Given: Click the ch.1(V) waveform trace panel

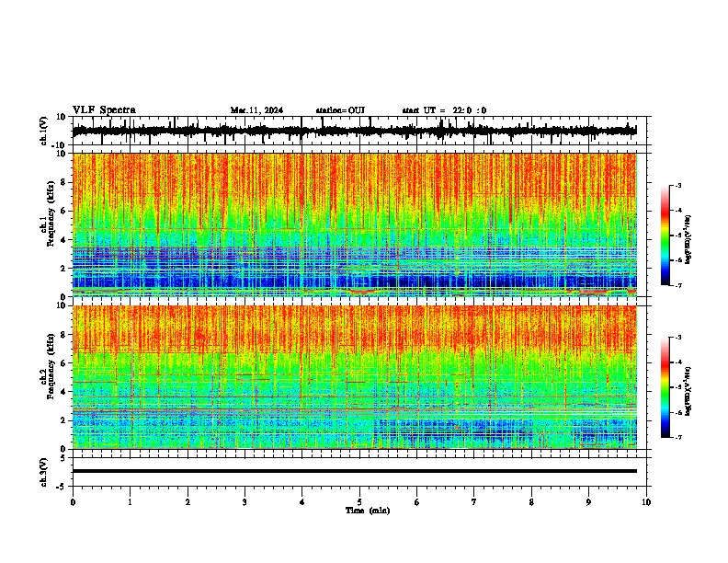Looking at the screenshot, I should [359, 131].
